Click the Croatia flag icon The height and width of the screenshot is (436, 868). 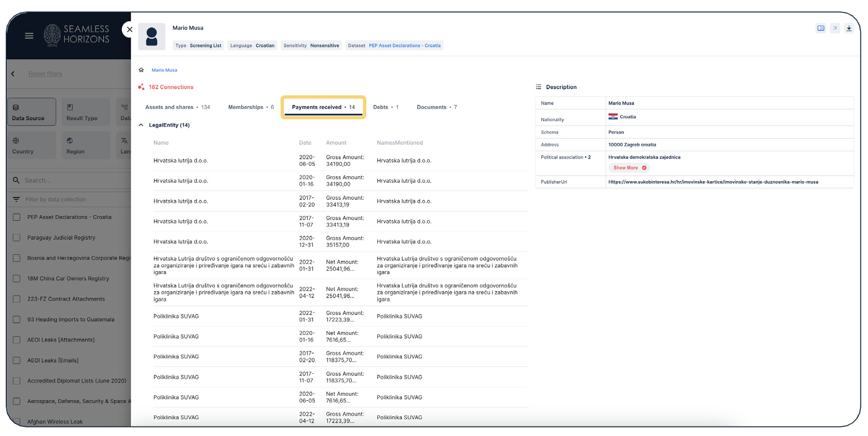(613, 116)
